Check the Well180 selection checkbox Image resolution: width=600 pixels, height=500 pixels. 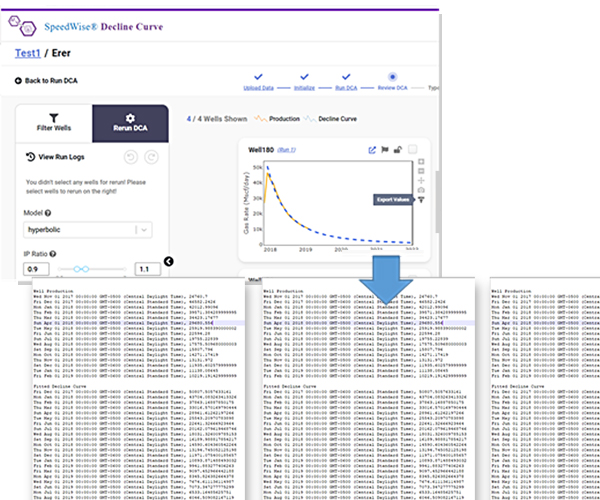pyautogui.click(x=412, y=149)
